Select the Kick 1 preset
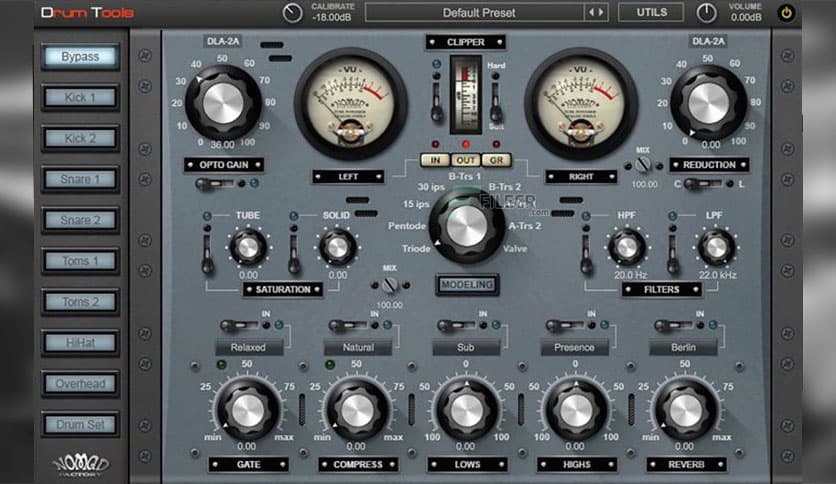836x484 pixels. click(x=80, y=98)
